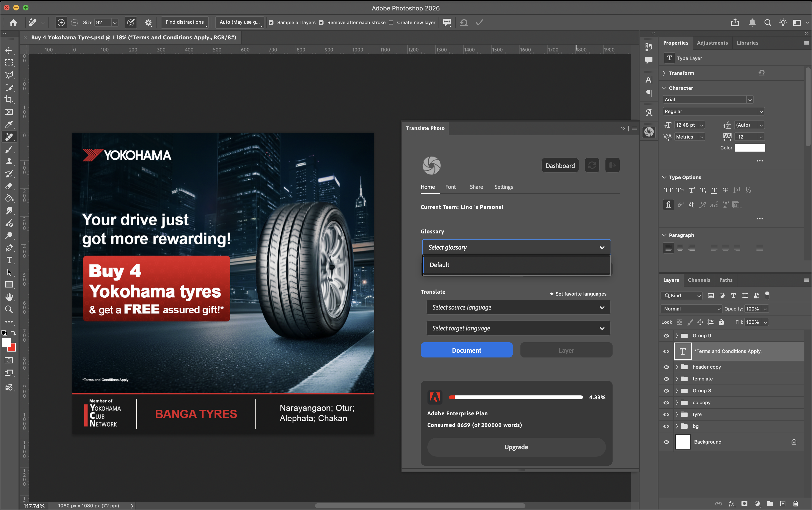Click the brush Size input field
The width and height of the screenshot is (812, 510).
103,23
